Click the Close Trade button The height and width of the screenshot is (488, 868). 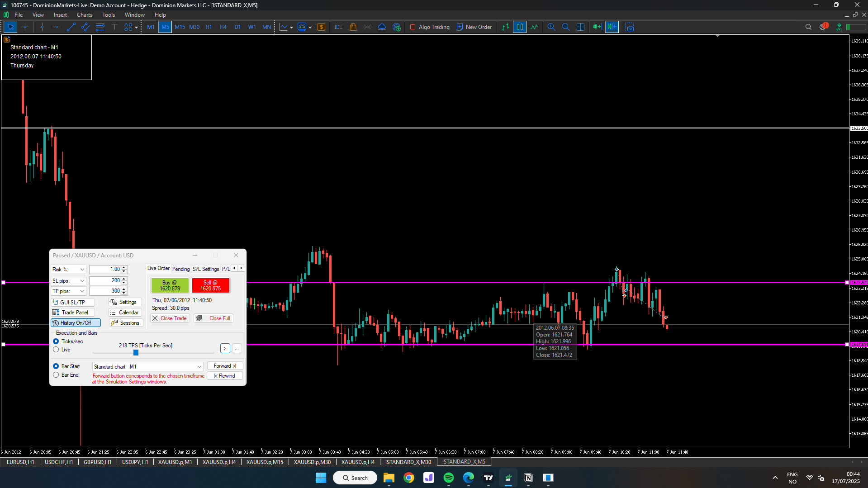tap(170, 318)
